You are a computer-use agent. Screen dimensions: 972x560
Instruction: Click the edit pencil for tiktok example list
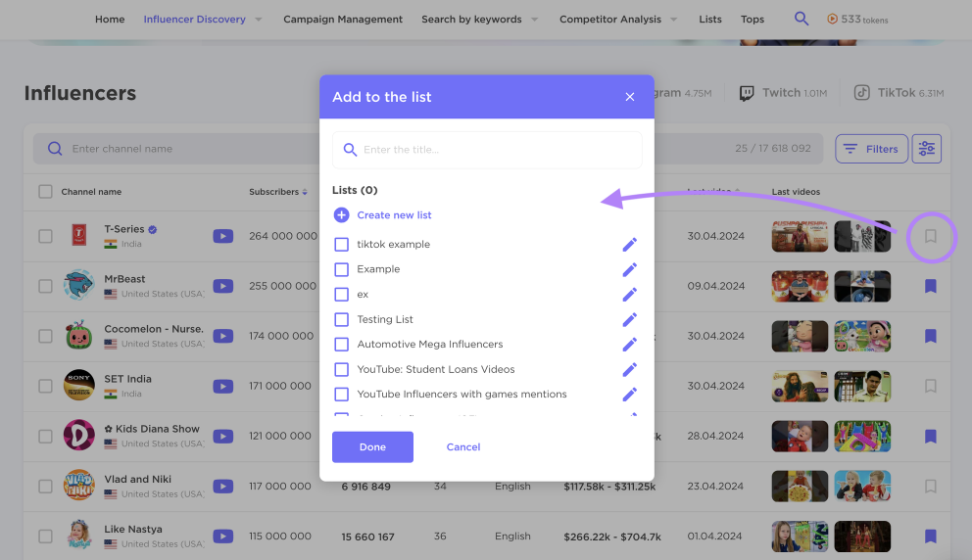click(x=630, y=245)
